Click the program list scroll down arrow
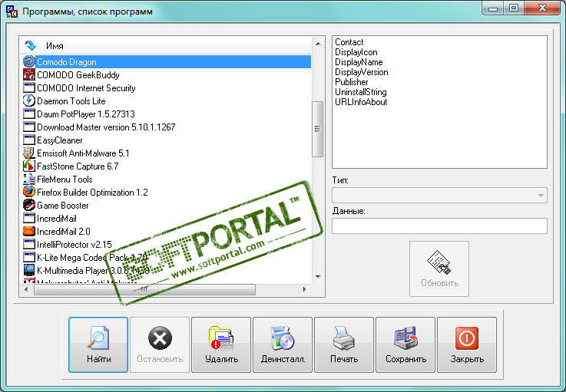This screenshot has height=392, width=566. tap(318, 277)
